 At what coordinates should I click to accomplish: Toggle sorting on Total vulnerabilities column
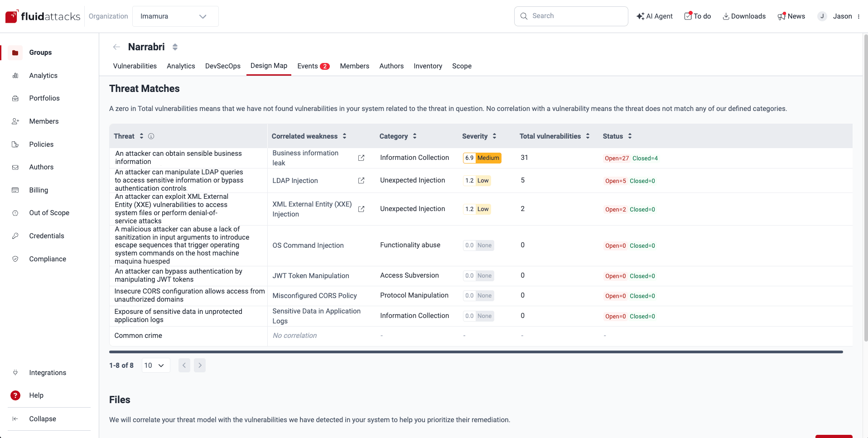(588, 136)
